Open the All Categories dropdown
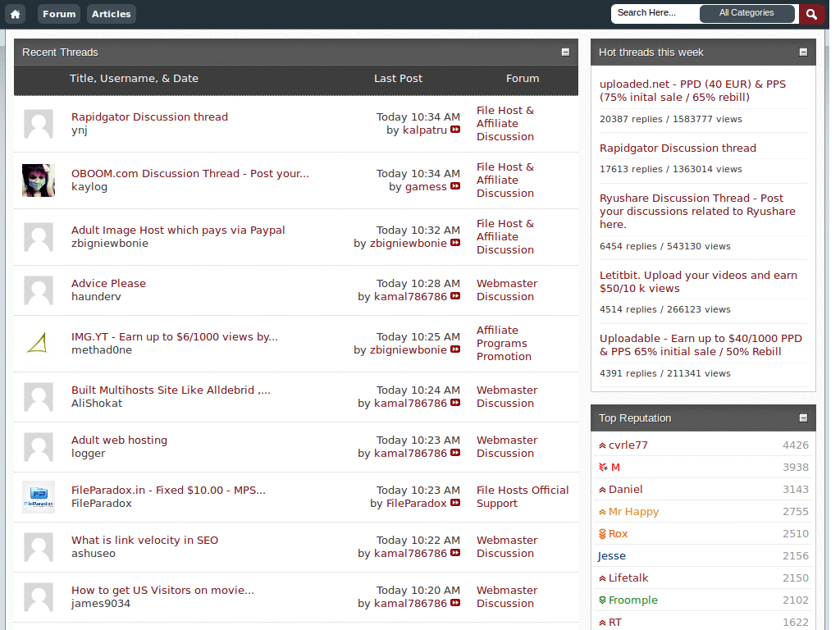 click(746, 13)
